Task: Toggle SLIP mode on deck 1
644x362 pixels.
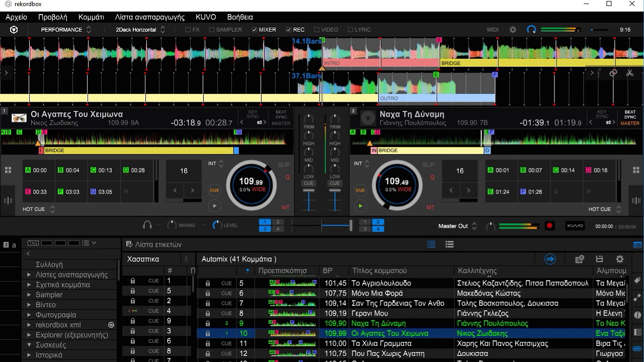Action: click(x=284, y=164)
